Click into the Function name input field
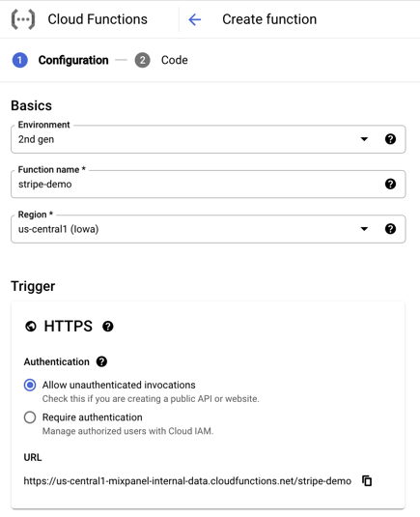 click(x=209, y=184)
